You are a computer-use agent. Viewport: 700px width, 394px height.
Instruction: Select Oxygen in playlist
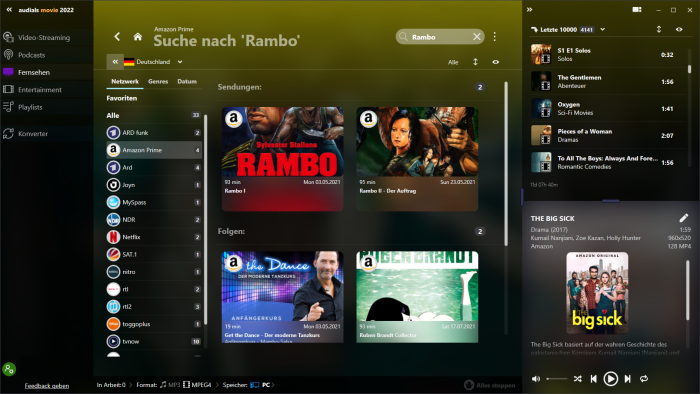[608, 108]
